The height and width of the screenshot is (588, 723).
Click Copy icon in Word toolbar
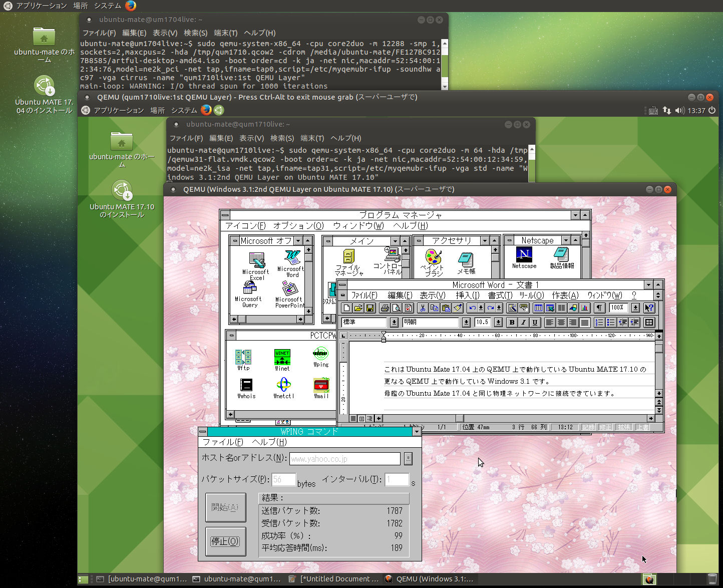click(x=434, y=308)
